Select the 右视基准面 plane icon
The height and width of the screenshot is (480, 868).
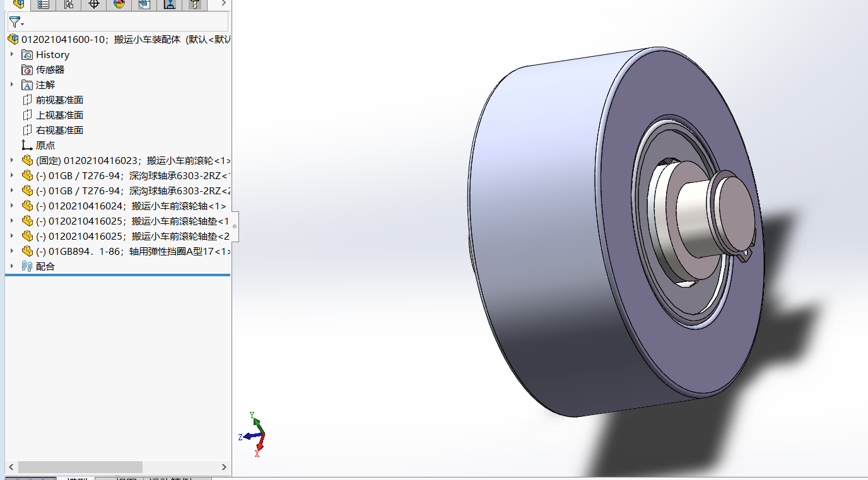coord(27,131)
